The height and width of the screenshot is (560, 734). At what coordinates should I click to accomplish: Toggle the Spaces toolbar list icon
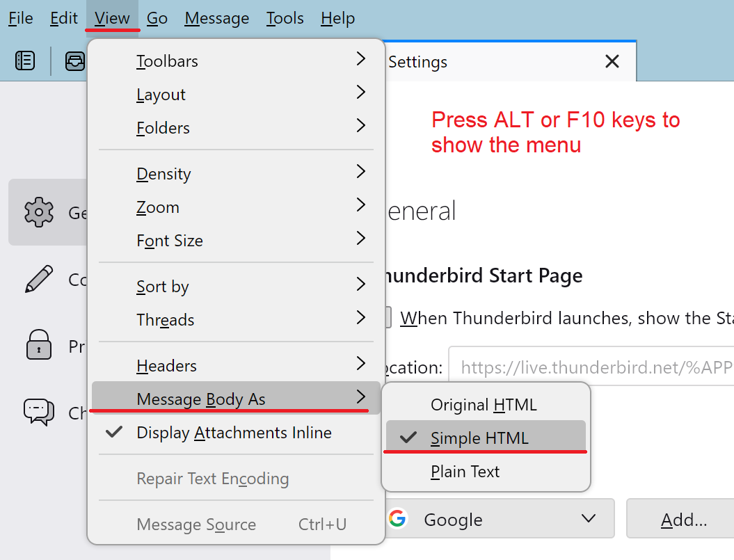pyautogui.click(x=25, y=61)
